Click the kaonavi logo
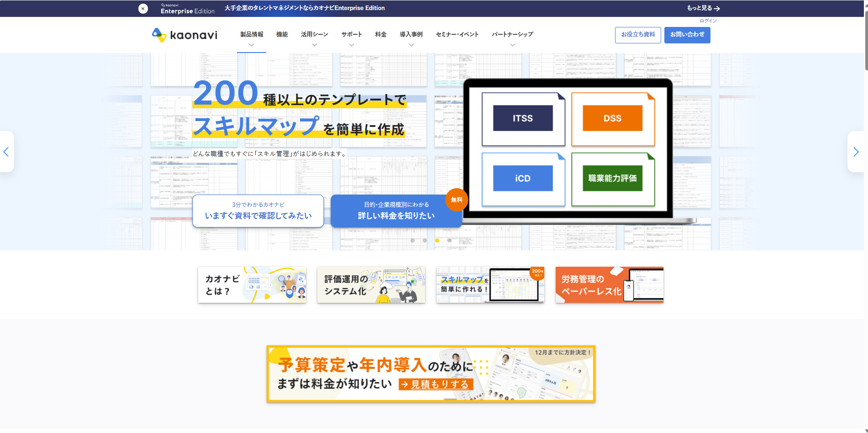 [184, 35]
